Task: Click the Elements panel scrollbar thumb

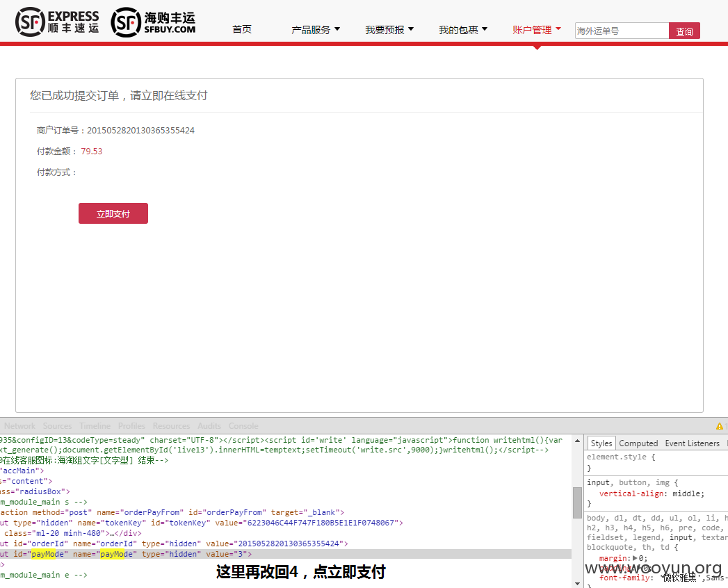Action: coord(578,503)
